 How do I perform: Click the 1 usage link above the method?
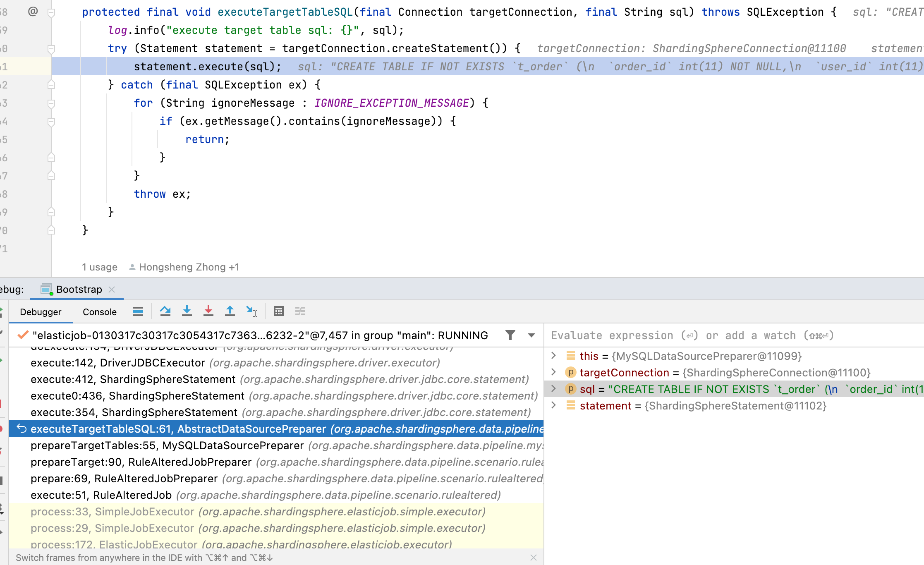99,267
